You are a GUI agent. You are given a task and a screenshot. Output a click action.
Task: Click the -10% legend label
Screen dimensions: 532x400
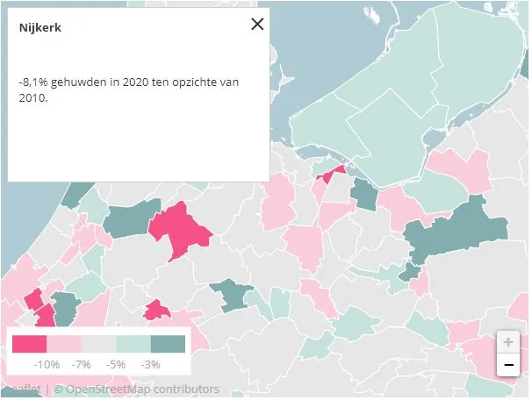coord(47,364)
